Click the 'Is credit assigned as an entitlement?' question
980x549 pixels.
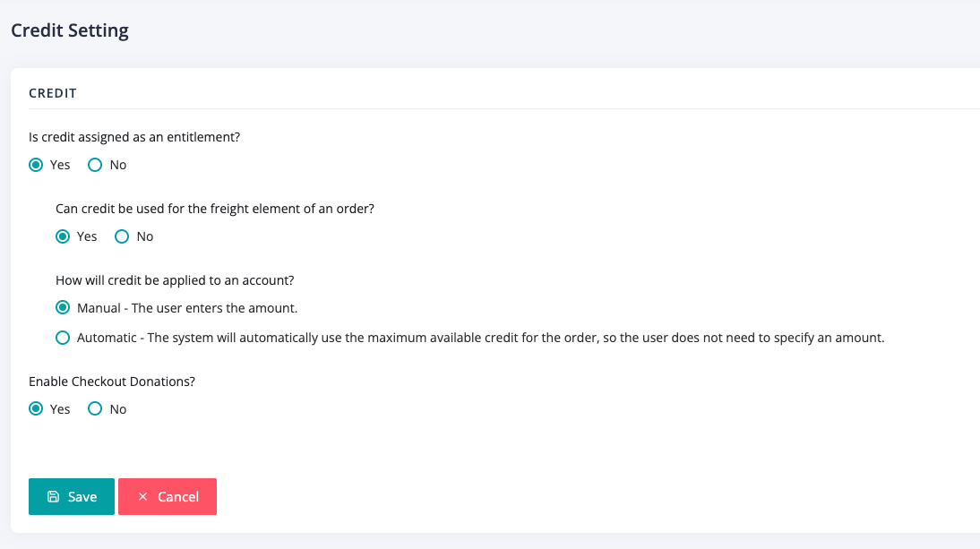click(134, 137)
